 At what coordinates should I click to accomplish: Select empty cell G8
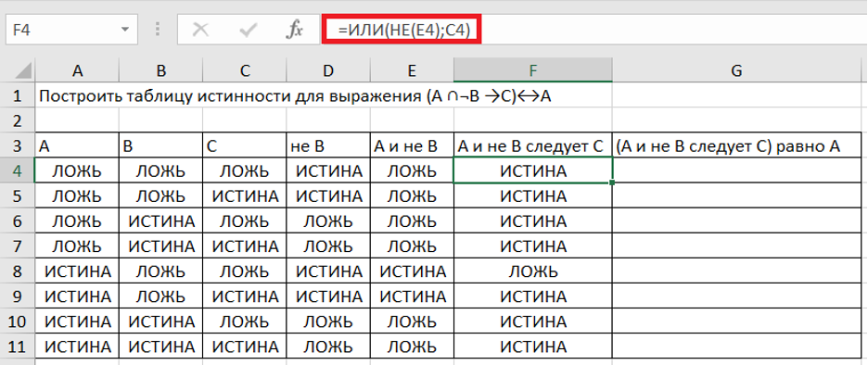[737, 271]
